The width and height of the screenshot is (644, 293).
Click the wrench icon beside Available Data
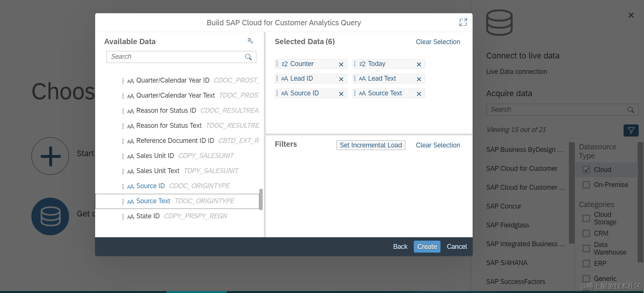pyautogui.click(x=250, y=41)
